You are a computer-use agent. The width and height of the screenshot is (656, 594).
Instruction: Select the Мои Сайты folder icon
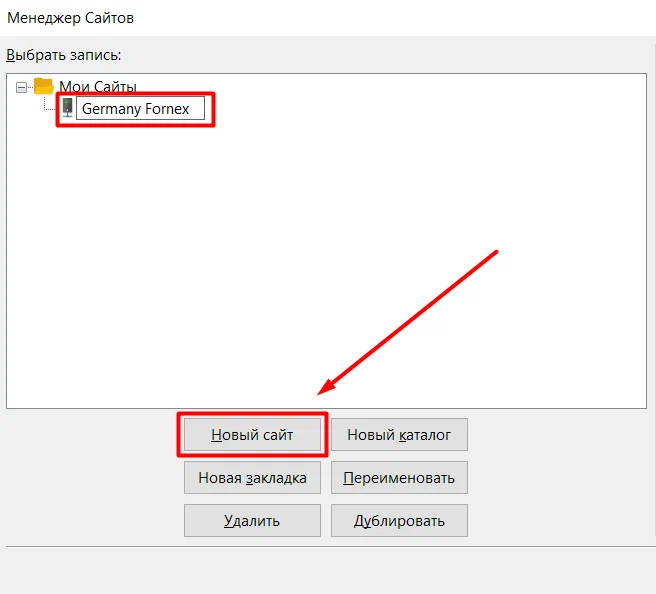[44, 86]
